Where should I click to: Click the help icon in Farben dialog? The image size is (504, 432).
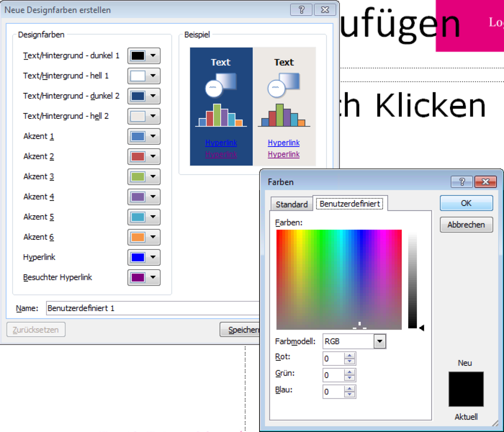click(462, 182)
